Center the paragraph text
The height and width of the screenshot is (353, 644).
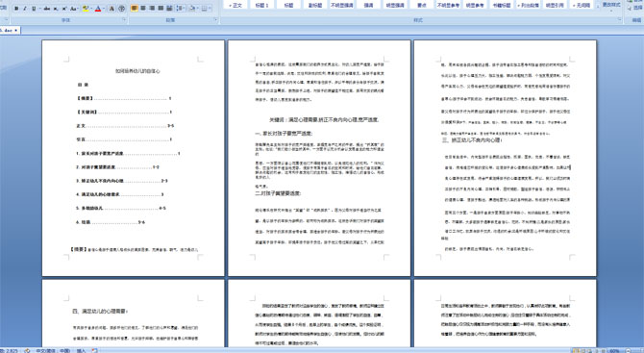pos(143,8)
